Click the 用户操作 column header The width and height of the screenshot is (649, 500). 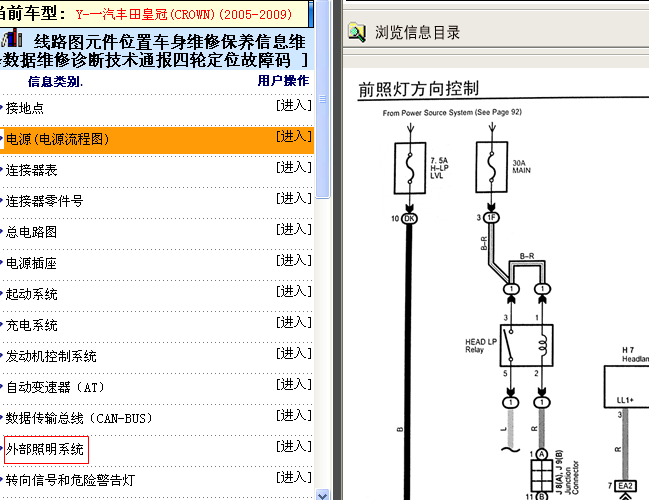coord(284,81)
